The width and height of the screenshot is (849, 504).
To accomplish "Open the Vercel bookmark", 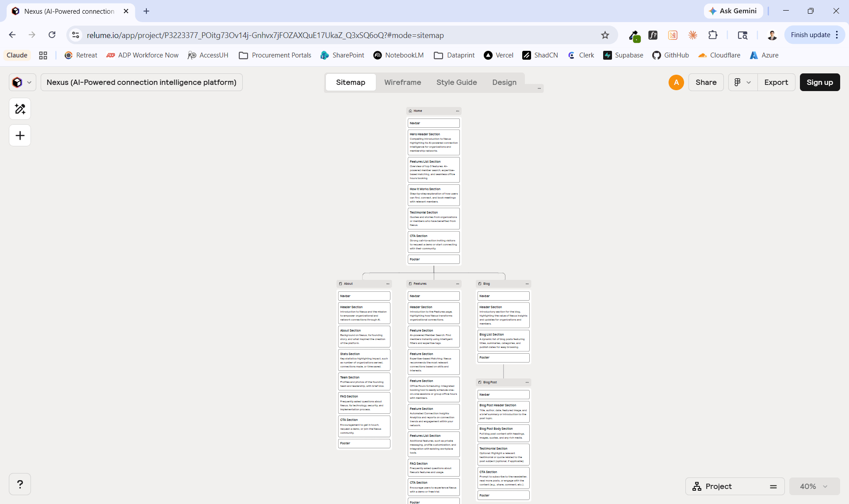I will click(x=498, y=55).
